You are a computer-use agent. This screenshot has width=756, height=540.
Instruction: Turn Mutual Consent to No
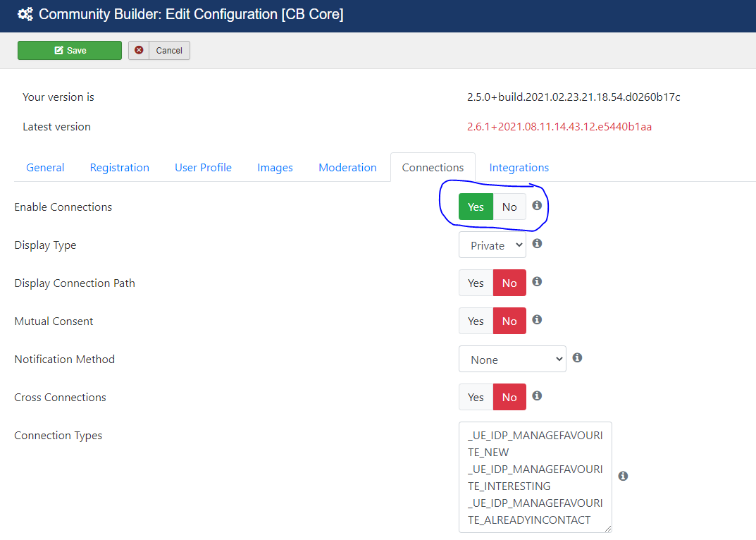[509, 321]
